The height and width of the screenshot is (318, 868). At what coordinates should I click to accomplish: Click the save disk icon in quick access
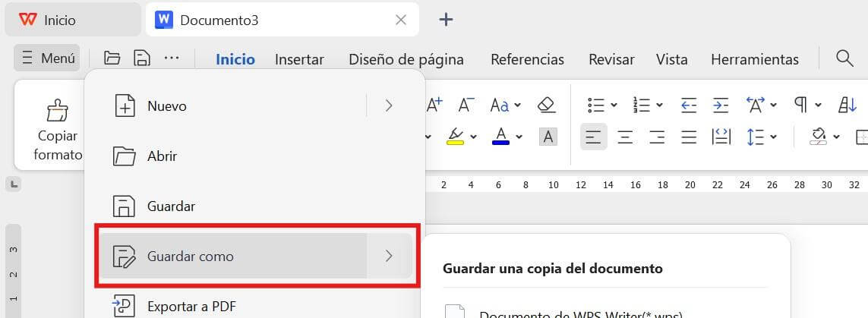[x=141, y=58]
